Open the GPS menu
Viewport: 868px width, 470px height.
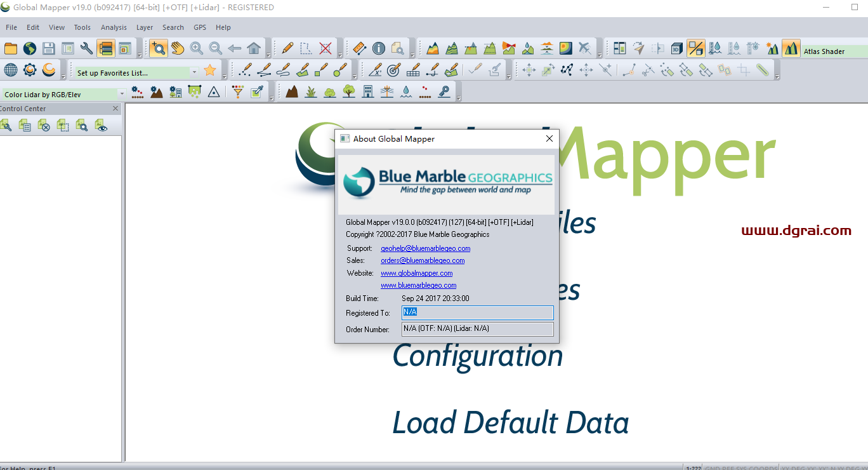[200, 27]
